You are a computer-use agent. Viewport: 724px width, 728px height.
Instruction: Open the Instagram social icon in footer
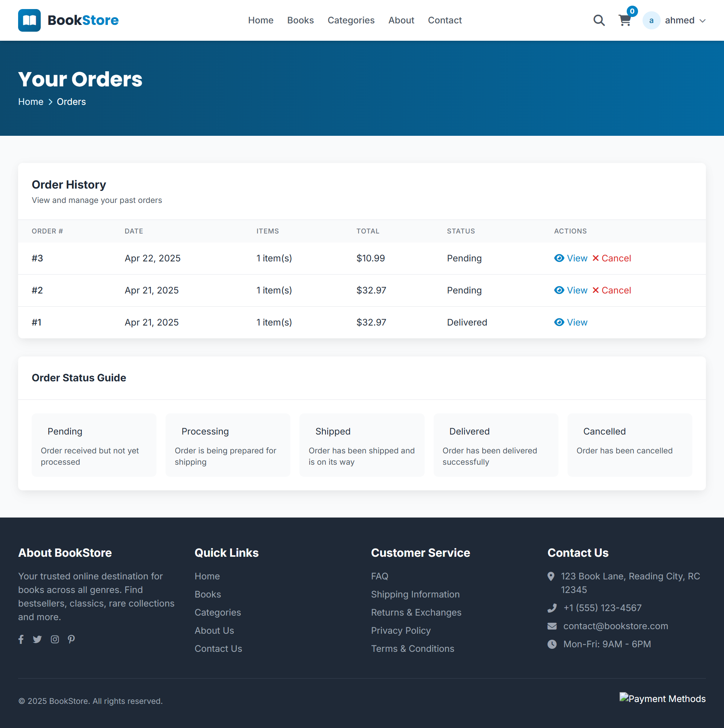(55, 639)
